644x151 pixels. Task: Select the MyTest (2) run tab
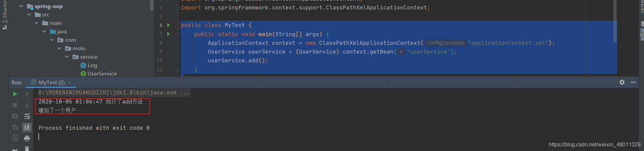[48, 83]
